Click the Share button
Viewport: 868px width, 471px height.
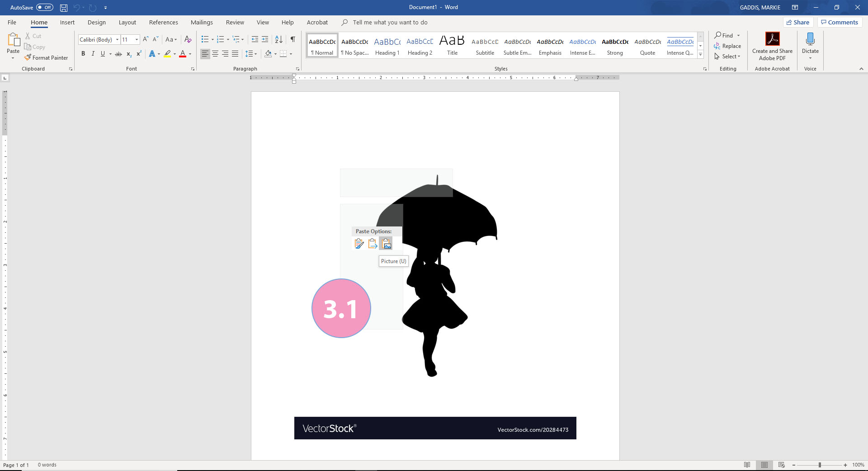[798, 22]
